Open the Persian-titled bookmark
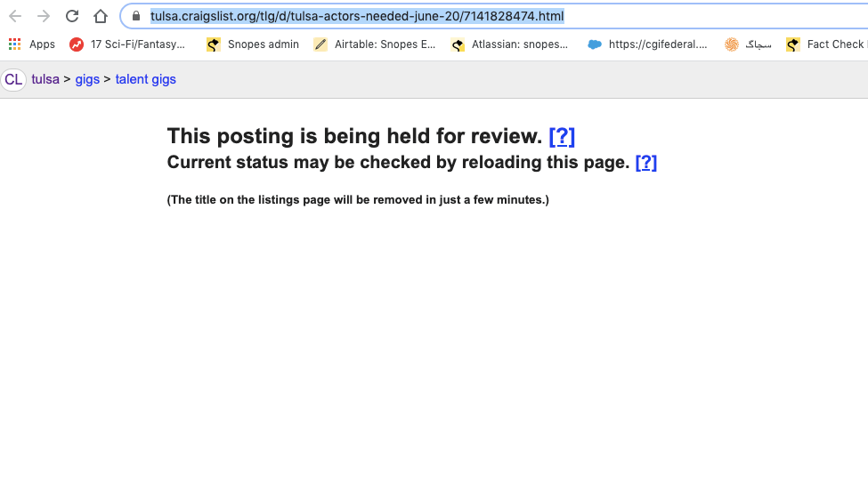This screenshot has height=483, width=868. pos(748,44)
